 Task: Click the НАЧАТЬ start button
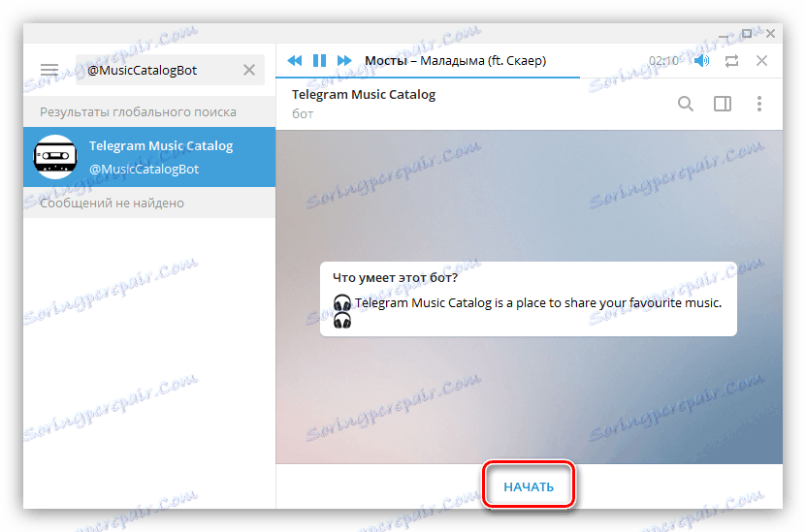click(x=529, y=486)
